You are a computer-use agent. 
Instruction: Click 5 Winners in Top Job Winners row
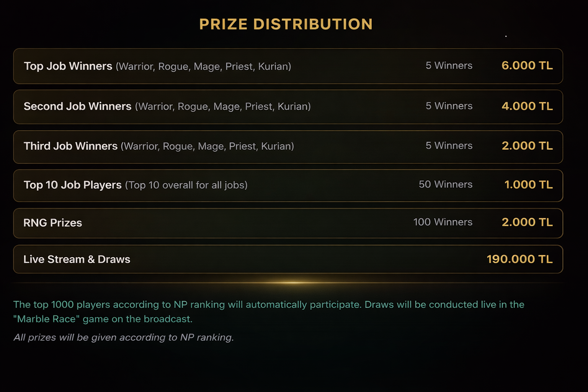[x=449, y=66]
